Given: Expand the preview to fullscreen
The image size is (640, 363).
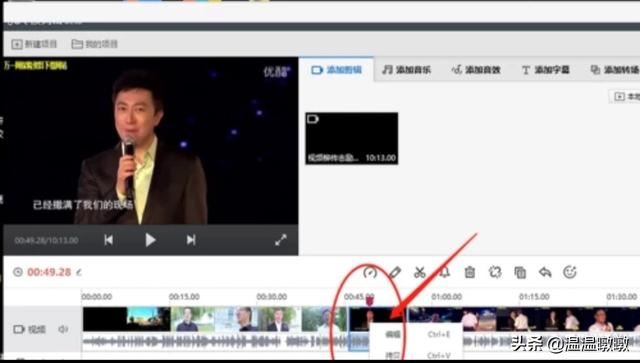Looking at the screenshot, I should (280, 240).
